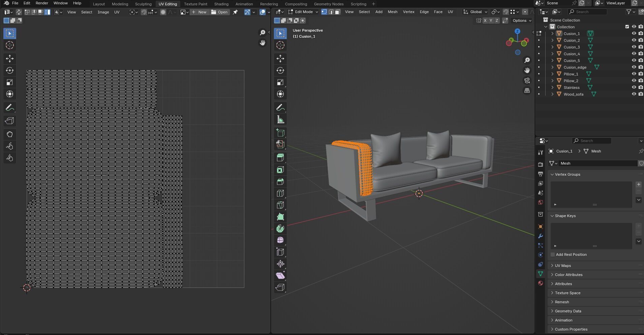The height and width of the screenshot is (335, 644).
Task: Select the Smooth tool
Action: [x=280, y=240]
